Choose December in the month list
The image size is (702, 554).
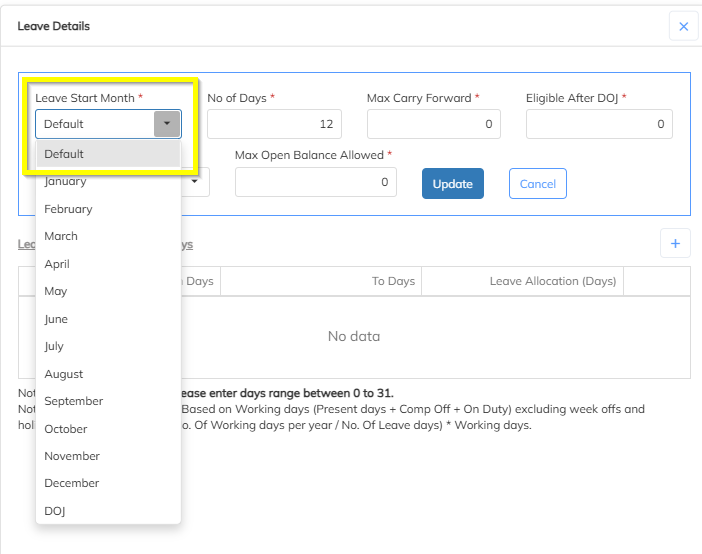coord(72,483)
